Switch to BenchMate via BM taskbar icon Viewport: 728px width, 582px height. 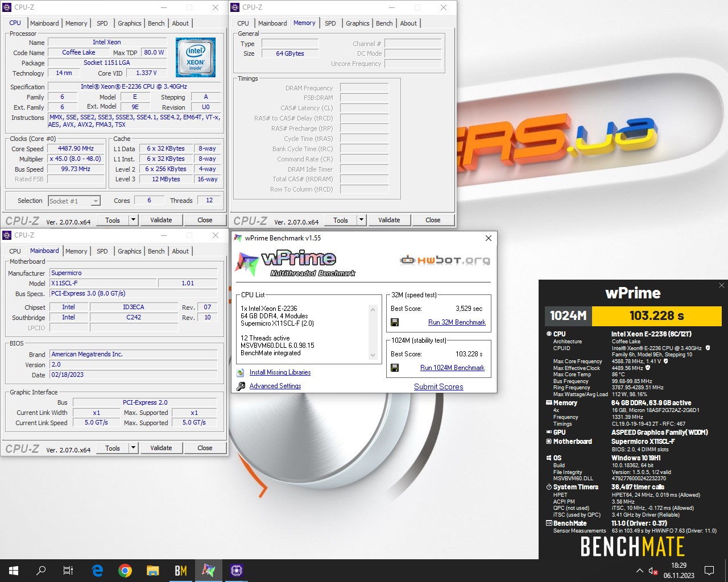point(181,571)
